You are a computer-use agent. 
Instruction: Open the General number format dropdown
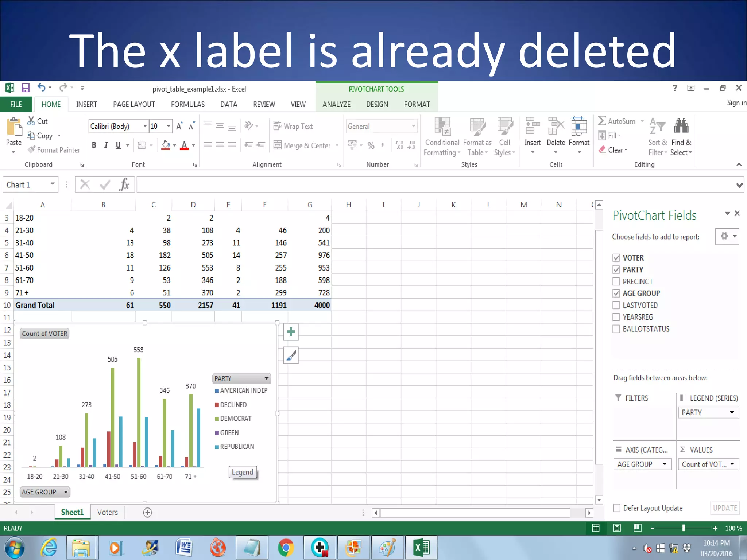tap(413, 126)
